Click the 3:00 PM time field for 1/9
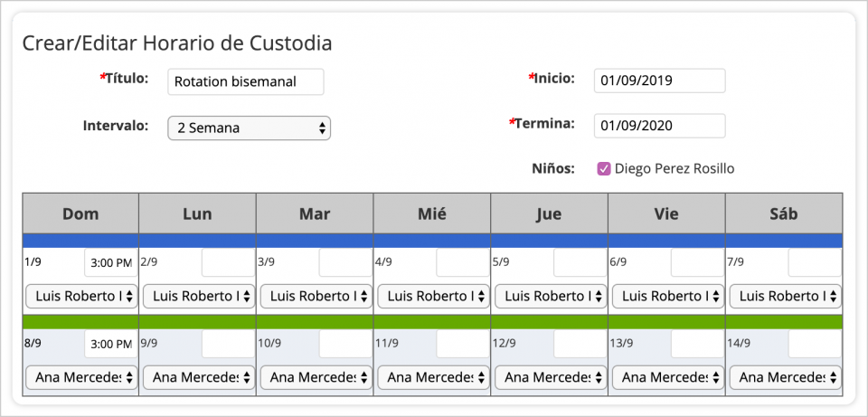Viewport: 868px width, 417px height. (x=110, y=263)
